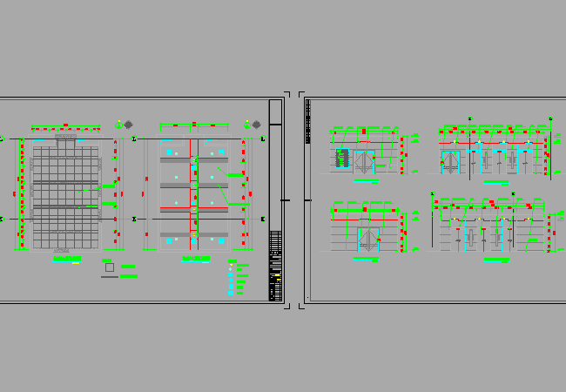
Task: Select the diamond door in top-right elevation
Action: click(451, 162)
